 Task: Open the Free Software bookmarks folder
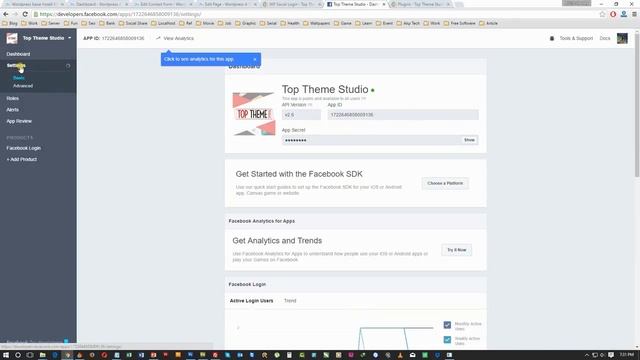pos(460,24)
